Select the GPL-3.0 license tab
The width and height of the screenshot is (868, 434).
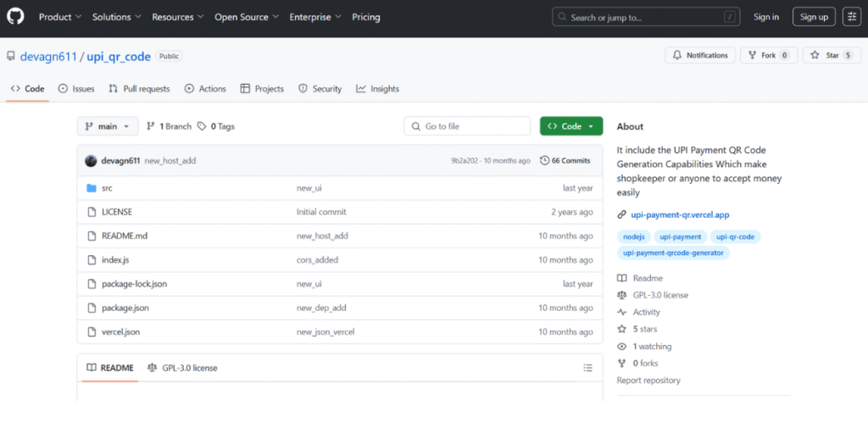[183, 368]
